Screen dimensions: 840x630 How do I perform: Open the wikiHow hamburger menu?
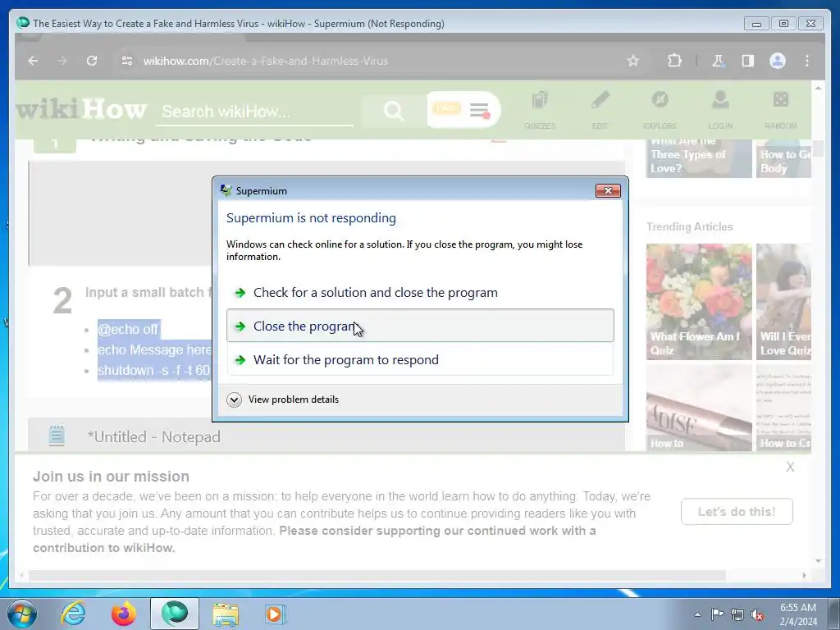[x=479, y=111]
